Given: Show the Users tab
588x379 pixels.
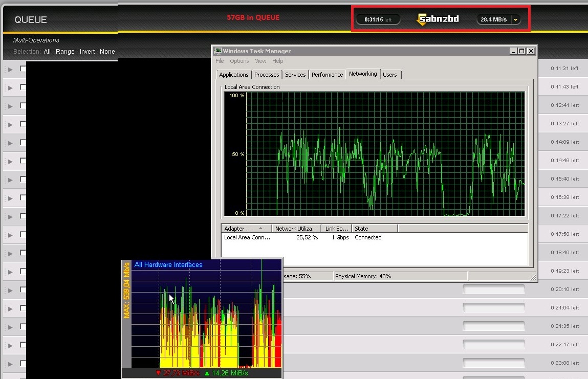Looking at the screenshot, I should click(x=390, y=75).
